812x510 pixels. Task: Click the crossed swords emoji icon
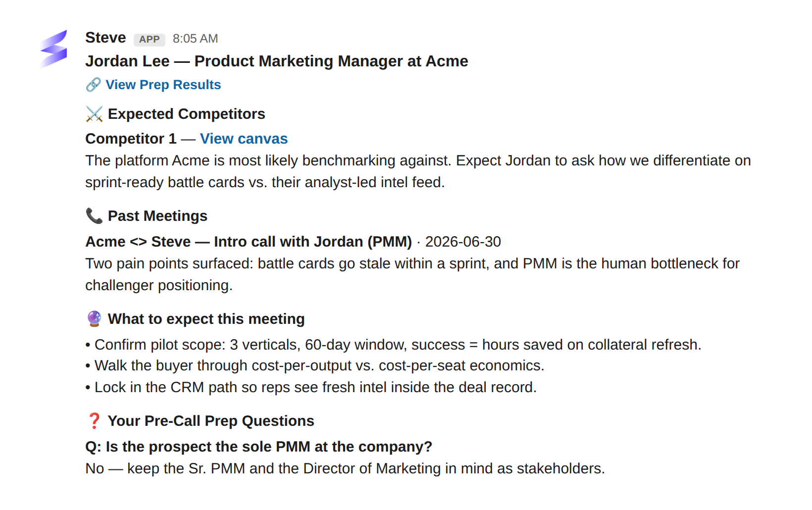pos(94,114)
